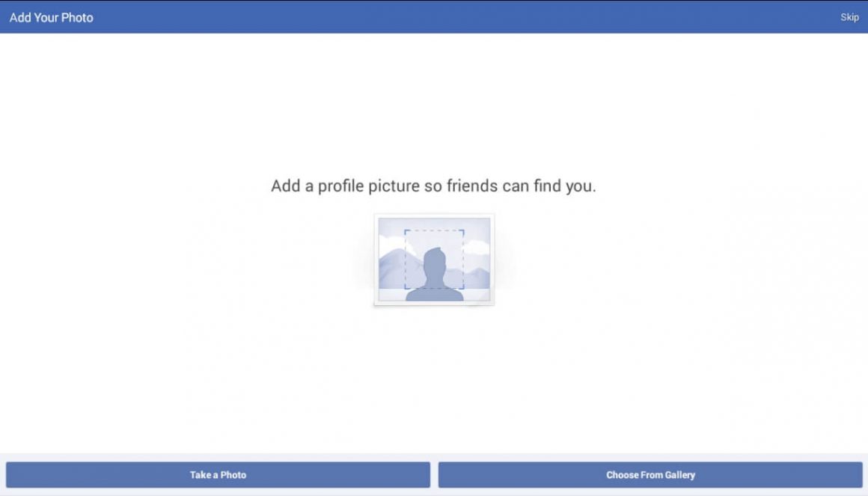This screenshot has width=868, height=496.
Task: Open Choose From Gallery option
Action: [x=650, y=475]
